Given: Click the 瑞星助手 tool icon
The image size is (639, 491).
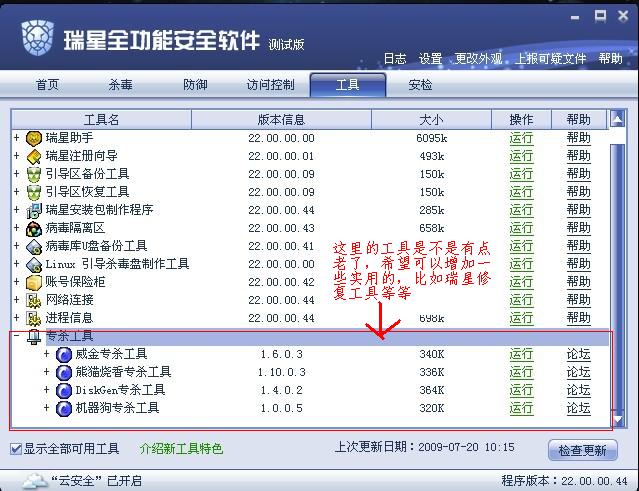Looking at the screenshot, I should coord(34,138).
